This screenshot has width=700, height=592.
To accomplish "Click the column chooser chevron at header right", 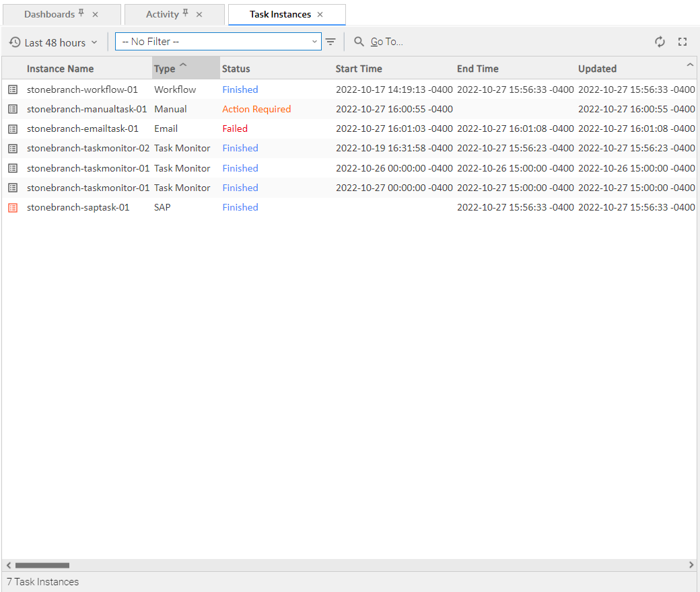I will click(x=689, y=65).
